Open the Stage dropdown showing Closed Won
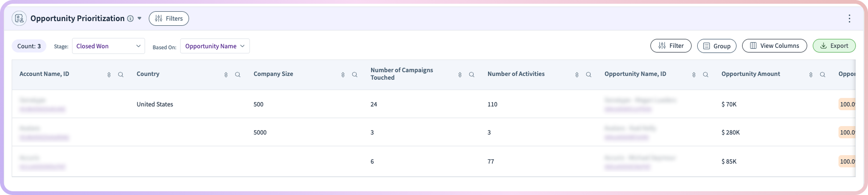The width and height of the screenshot is (868, 195). (108, 46)
